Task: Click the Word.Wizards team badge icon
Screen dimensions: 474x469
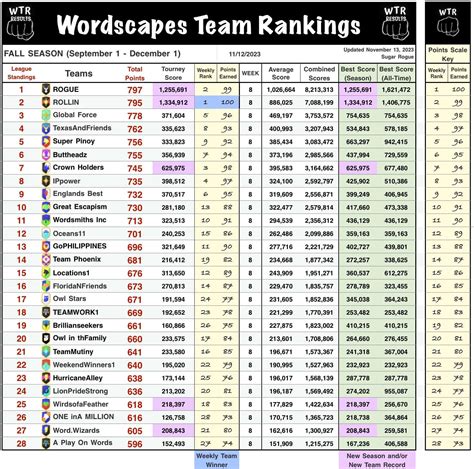Action: [46, 430]
